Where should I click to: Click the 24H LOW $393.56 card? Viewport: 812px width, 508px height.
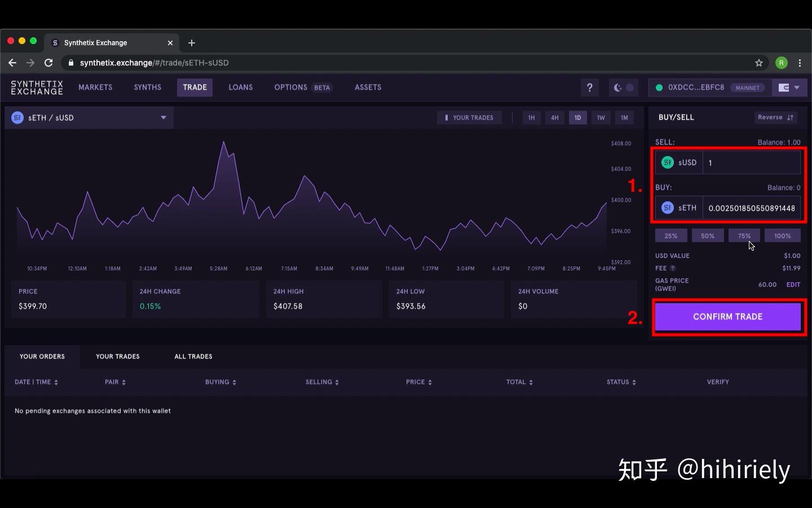point(446,299)
